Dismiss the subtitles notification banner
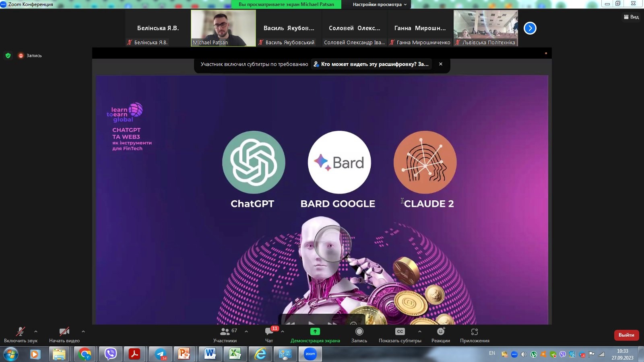 click(x=441, y=64)
